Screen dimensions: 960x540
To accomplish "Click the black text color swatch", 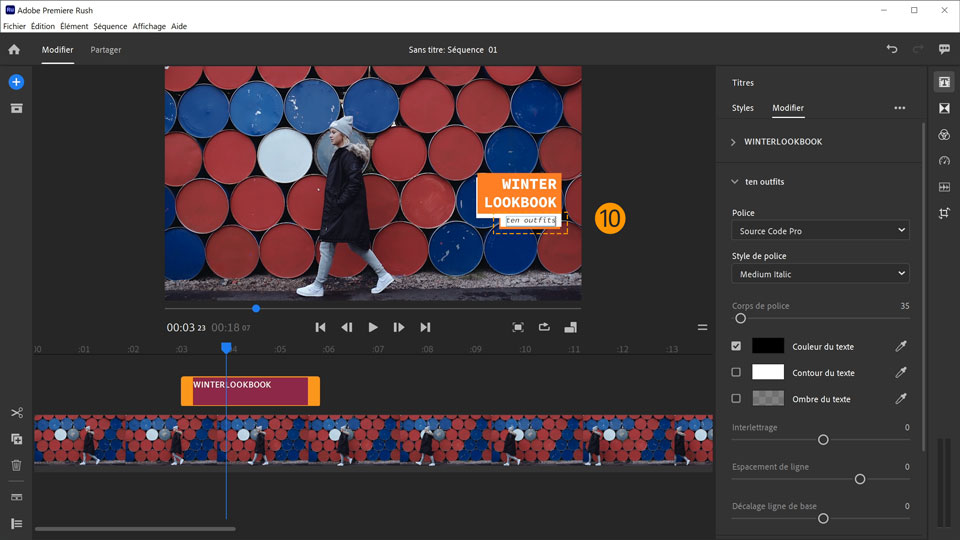I will point(768,346).
